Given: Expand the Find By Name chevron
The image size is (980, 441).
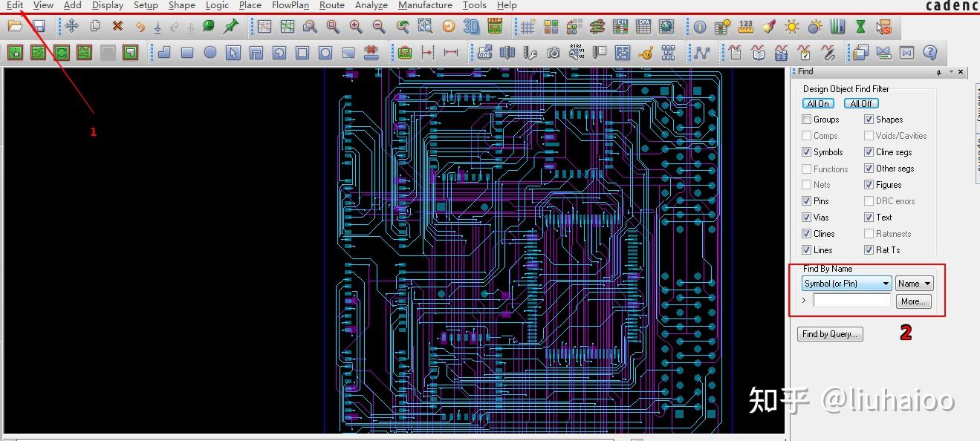Looking at the screenshot, I should pyautogui.click(x=803, y=300).
